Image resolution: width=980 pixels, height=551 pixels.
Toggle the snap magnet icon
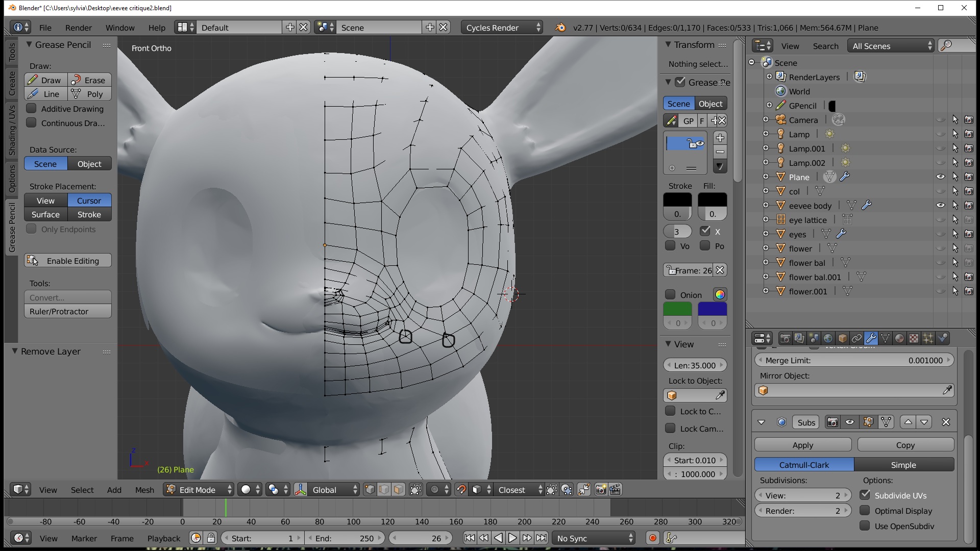click(x=461, y=490)
